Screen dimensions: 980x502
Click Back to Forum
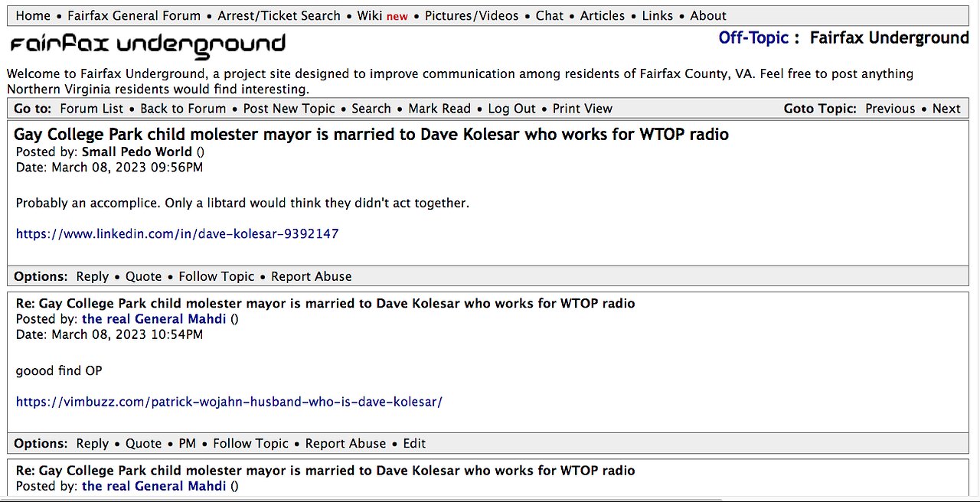coord(183,109)
